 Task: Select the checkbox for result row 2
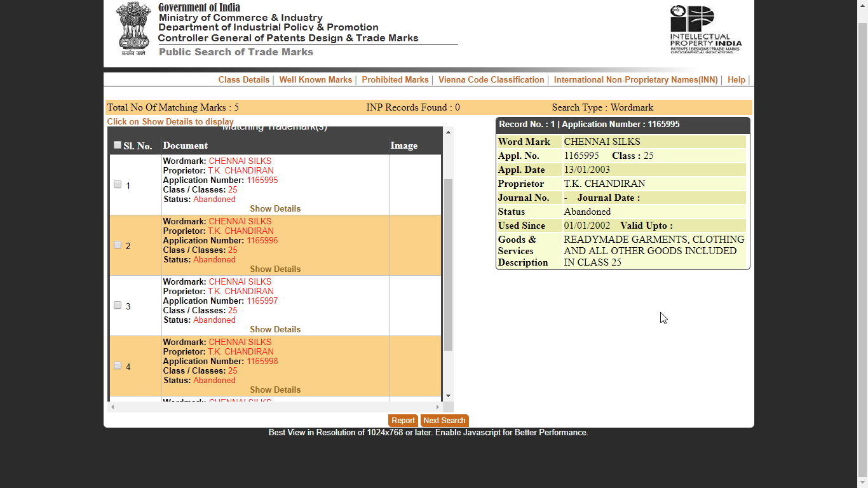tap(118, 245)
